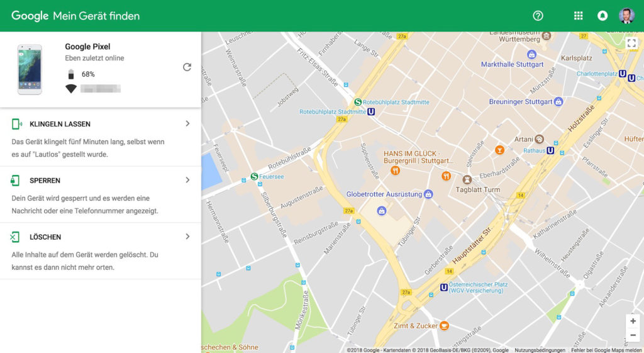Click the HANS IM GLÜCK restaurant pin

point(395,170)
